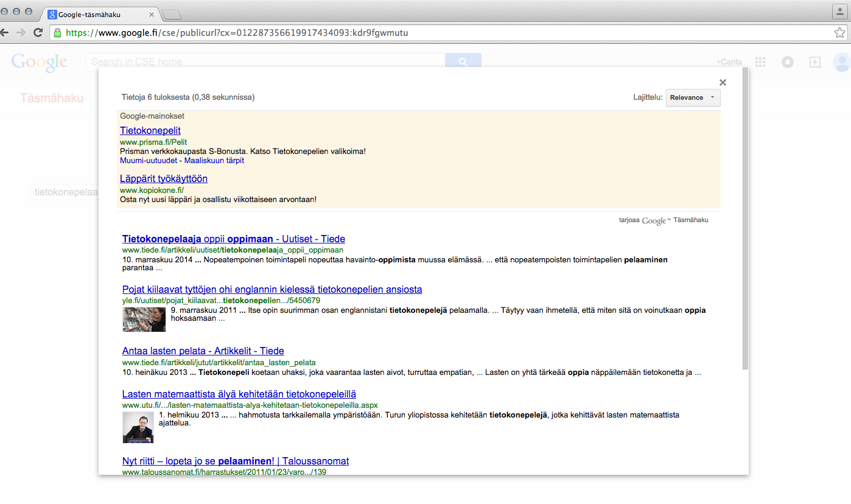Open the Chrome user profile icon
The height and width of the screenshot is (504, 851).
840,12
